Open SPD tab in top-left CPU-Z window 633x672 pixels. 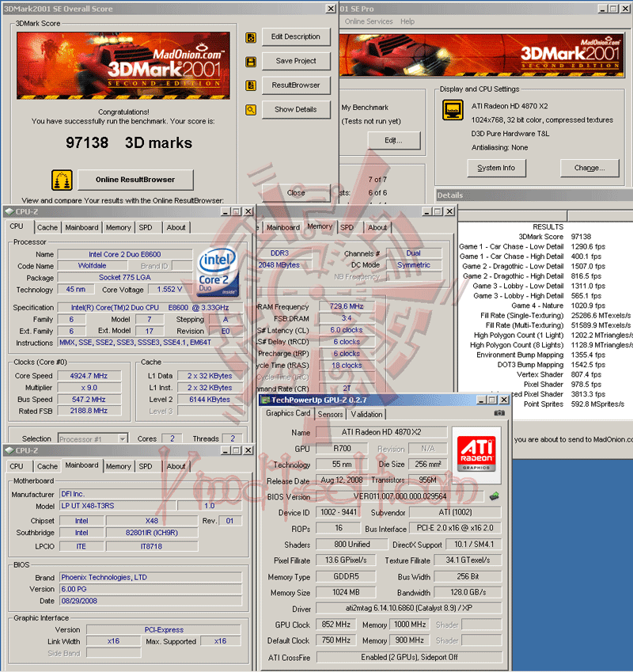tap(146, 228)
